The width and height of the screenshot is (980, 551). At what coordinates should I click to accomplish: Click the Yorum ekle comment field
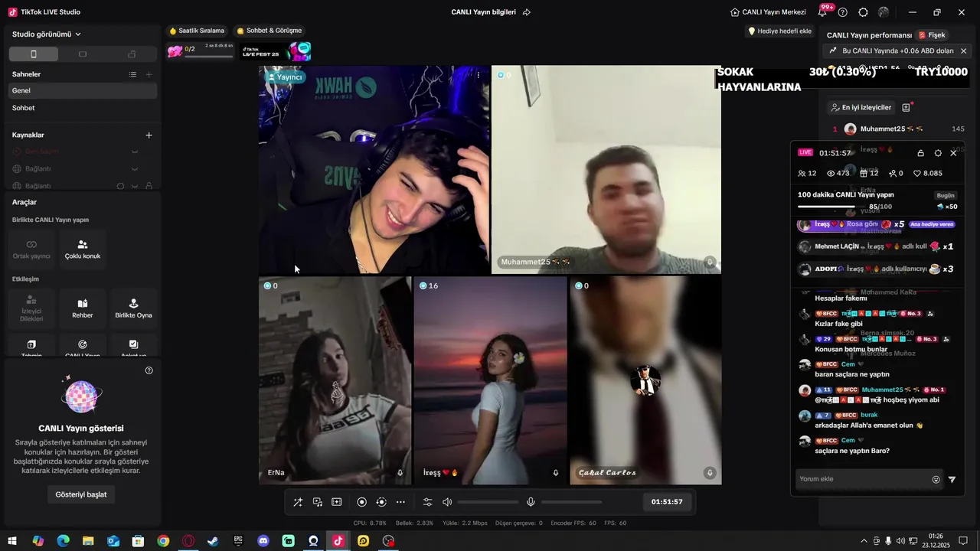pos(863,479)
